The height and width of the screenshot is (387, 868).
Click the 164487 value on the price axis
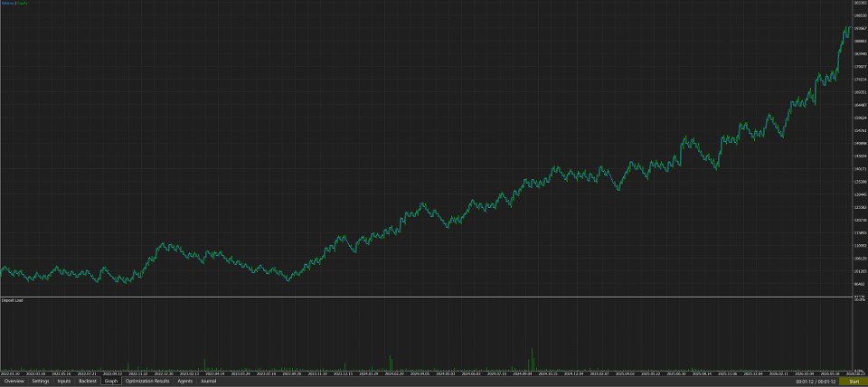[x=860, y=105]
